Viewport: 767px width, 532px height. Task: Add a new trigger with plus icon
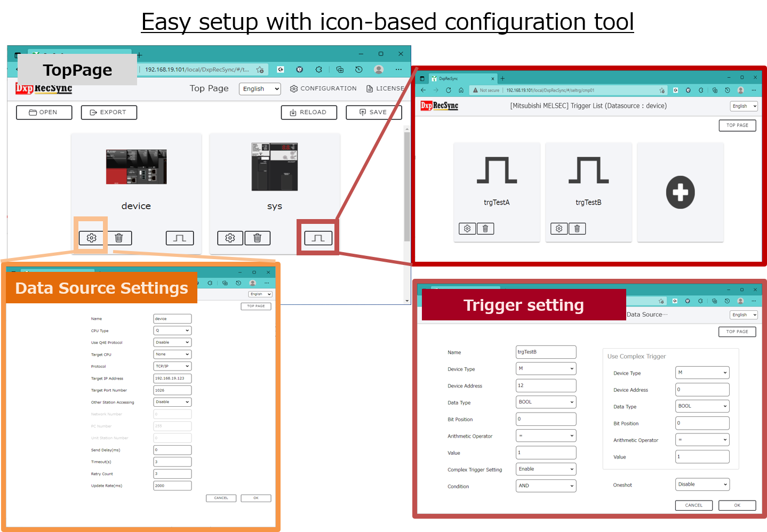pyautogui.click(x=680, y=192)
